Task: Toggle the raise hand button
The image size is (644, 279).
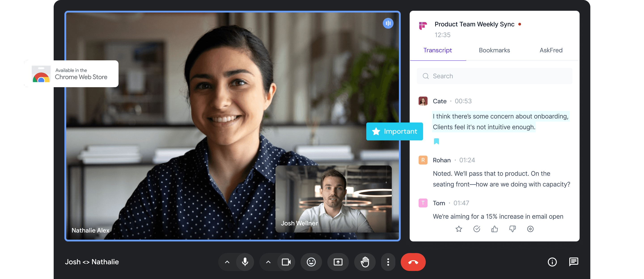Action: tap(365, 262)
